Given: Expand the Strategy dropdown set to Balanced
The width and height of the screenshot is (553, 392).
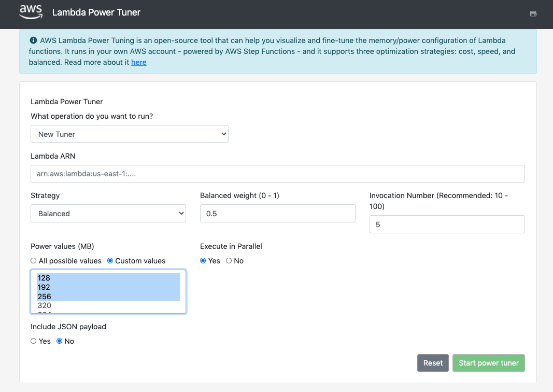Looking at the screenshot, I should 108,214.
